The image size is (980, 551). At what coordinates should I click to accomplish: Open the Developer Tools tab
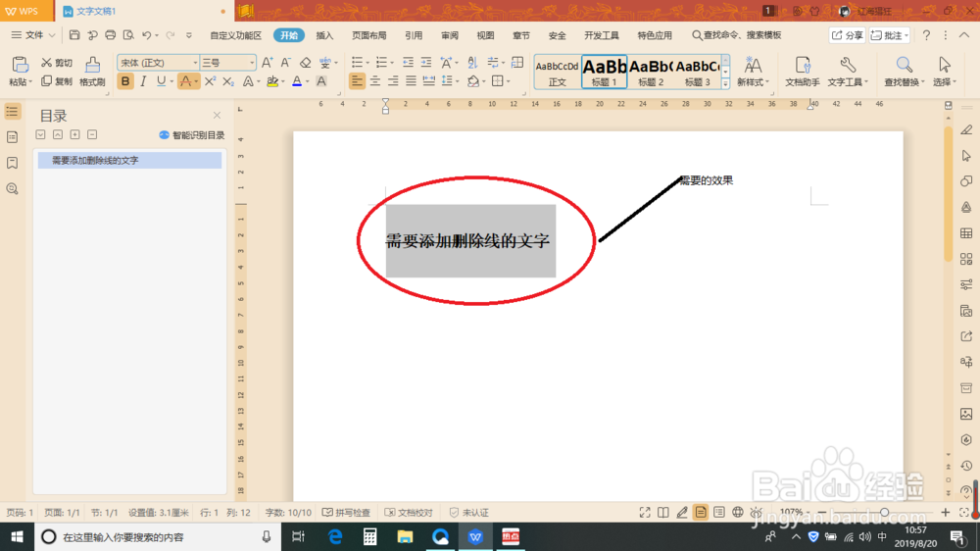pos(602,35)
